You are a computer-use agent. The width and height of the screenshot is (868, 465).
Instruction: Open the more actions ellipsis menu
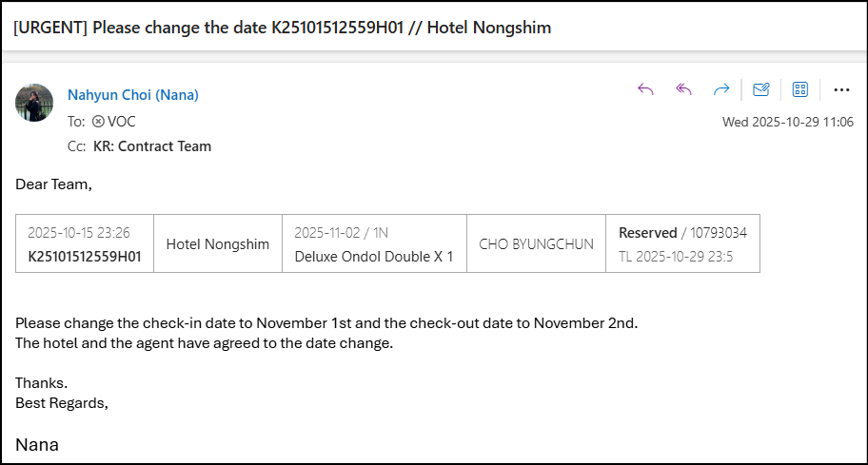[841, 89]
